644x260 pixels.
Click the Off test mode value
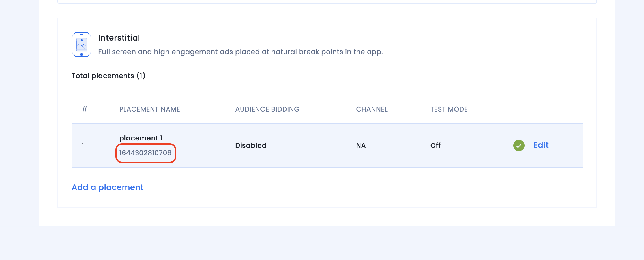pos(435,146)
